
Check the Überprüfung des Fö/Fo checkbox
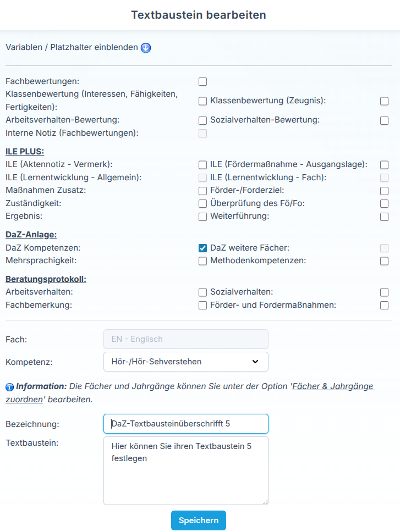click(385, 203)
